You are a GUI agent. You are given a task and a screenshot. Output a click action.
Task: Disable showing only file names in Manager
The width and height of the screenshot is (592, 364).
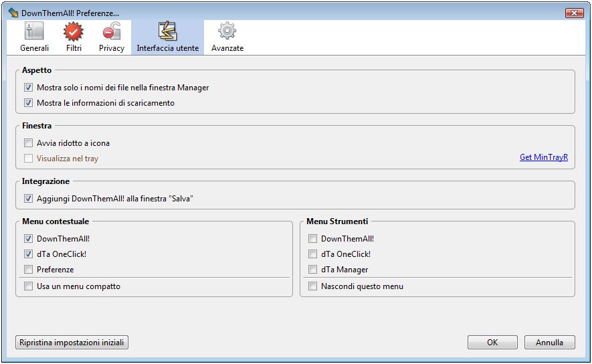click(28, 88)
